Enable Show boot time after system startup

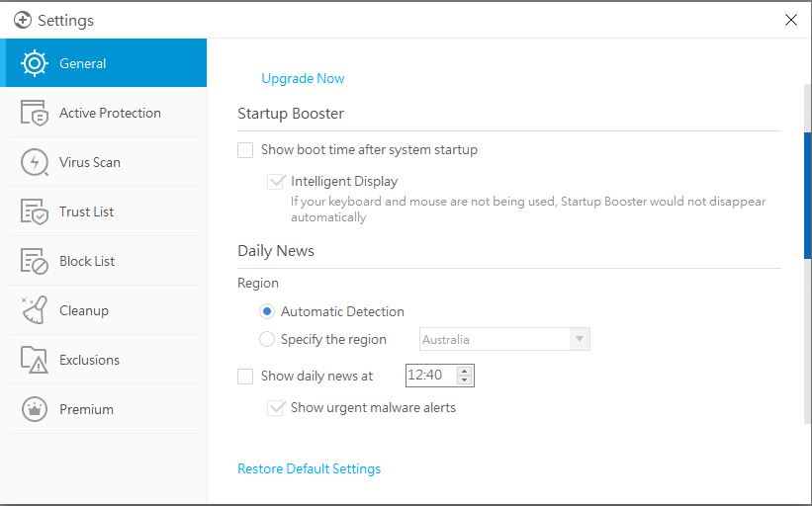coord(245,150)
